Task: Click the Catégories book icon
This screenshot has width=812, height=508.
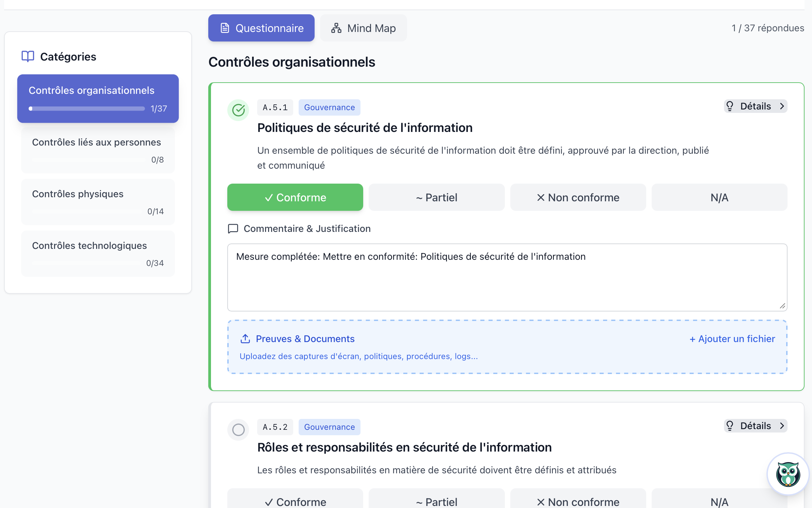Action: pyautogui.click(x=28, y=56)
